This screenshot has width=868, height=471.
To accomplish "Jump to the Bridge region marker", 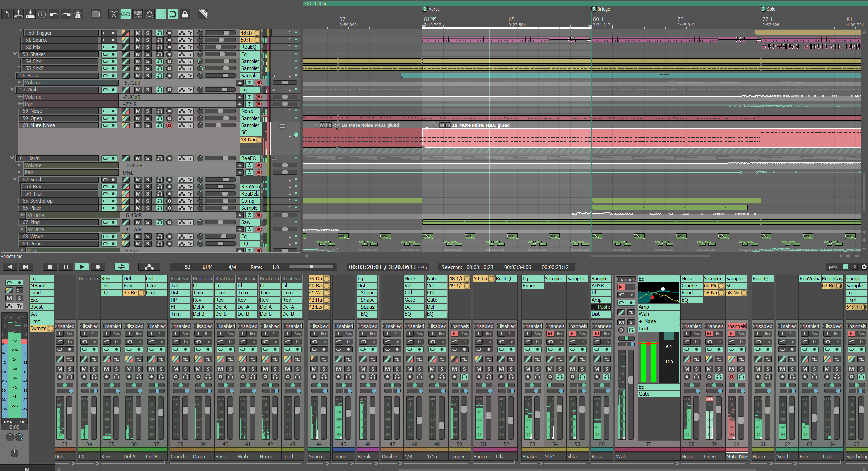I will 601,9.
